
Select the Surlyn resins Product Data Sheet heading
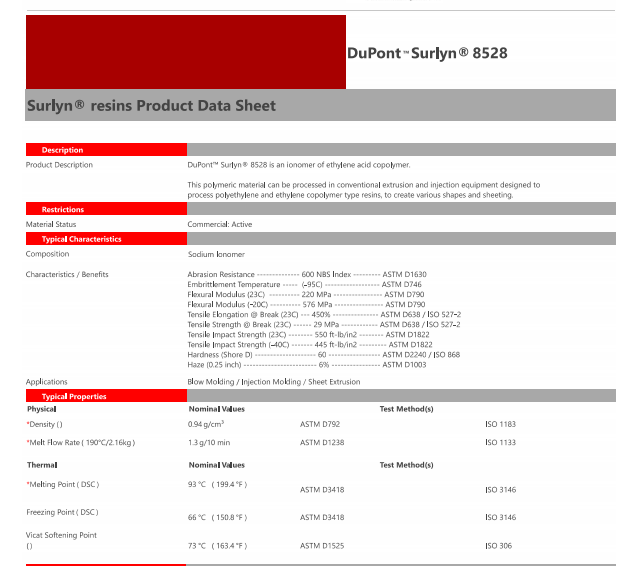(x=151, y=106)
